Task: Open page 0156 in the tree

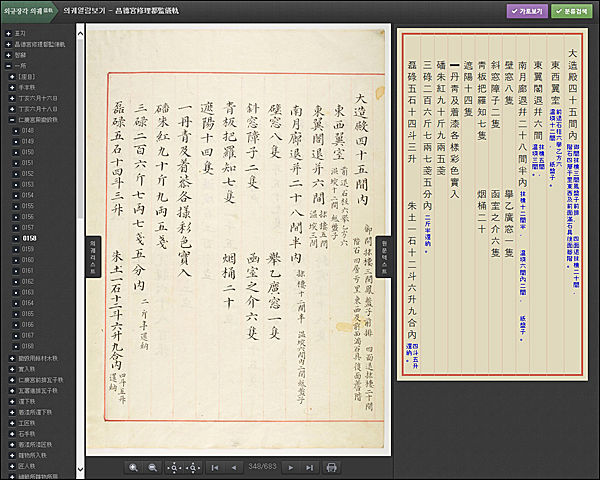Action: click(x=28, y=217)
